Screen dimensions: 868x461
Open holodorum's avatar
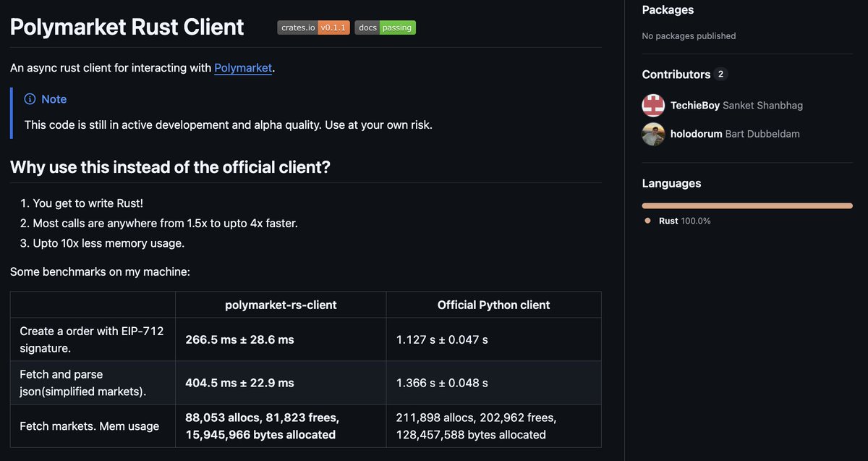click(x=653, y=134)
